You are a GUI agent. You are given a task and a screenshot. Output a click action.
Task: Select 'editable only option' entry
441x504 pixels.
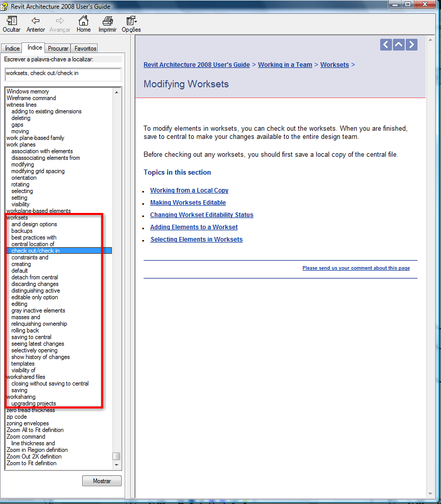(x=35, y=297)
